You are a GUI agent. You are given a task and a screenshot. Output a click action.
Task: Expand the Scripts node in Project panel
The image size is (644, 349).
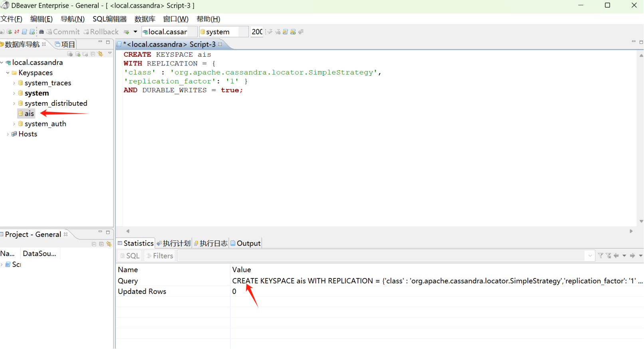tap(2, 264)
